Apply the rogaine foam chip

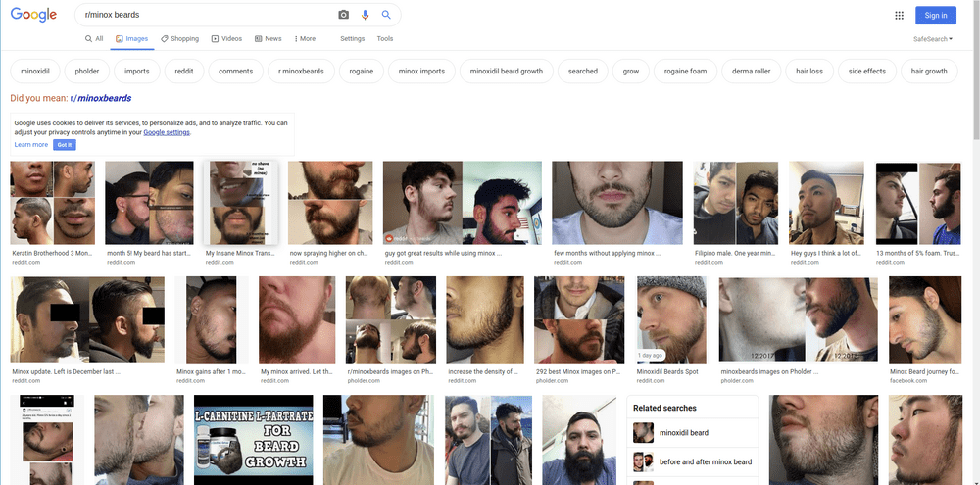(686, 72)
